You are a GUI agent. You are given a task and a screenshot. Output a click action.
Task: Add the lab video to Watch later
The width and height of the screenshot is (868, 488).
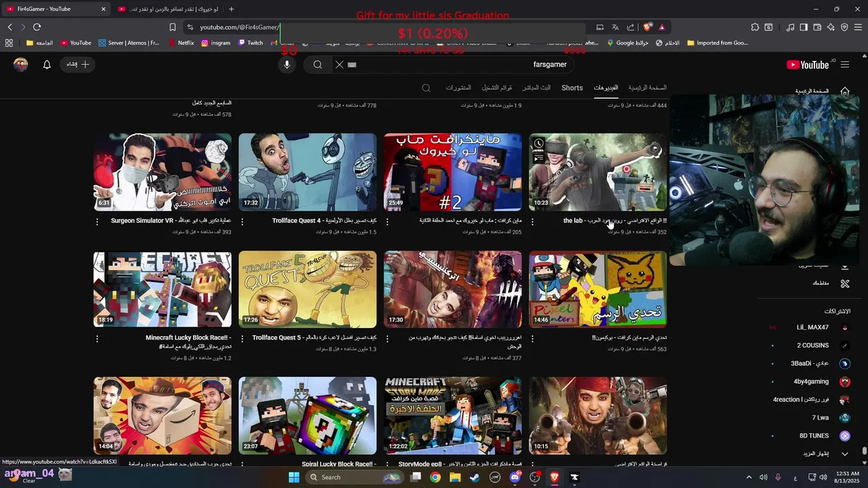coord(538,144)
